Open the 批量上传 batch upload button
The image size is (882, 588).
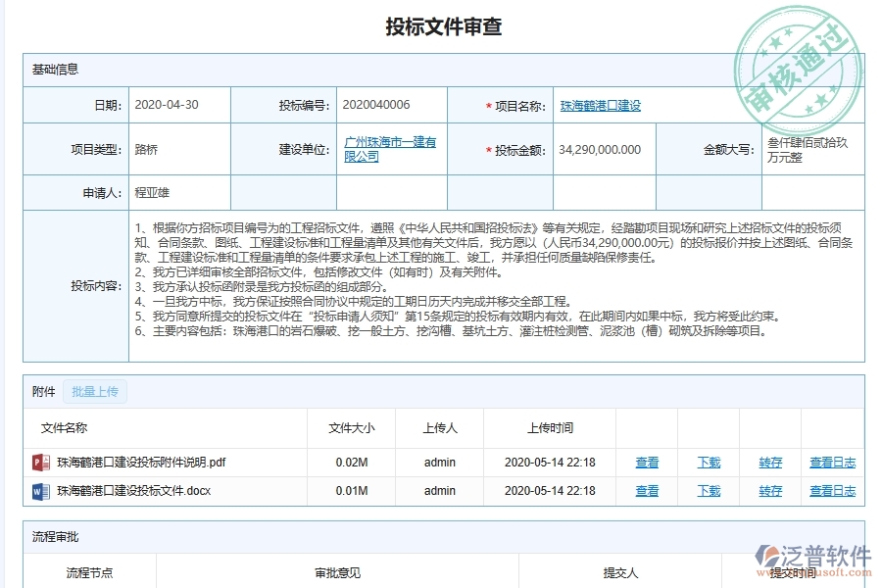coord(95,390)
